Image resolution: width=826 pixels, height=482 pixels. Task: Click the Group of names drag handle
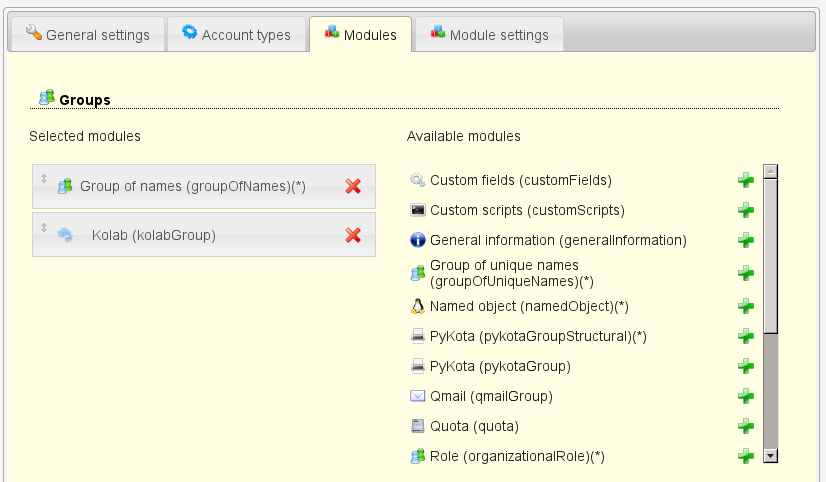[44, 179]
